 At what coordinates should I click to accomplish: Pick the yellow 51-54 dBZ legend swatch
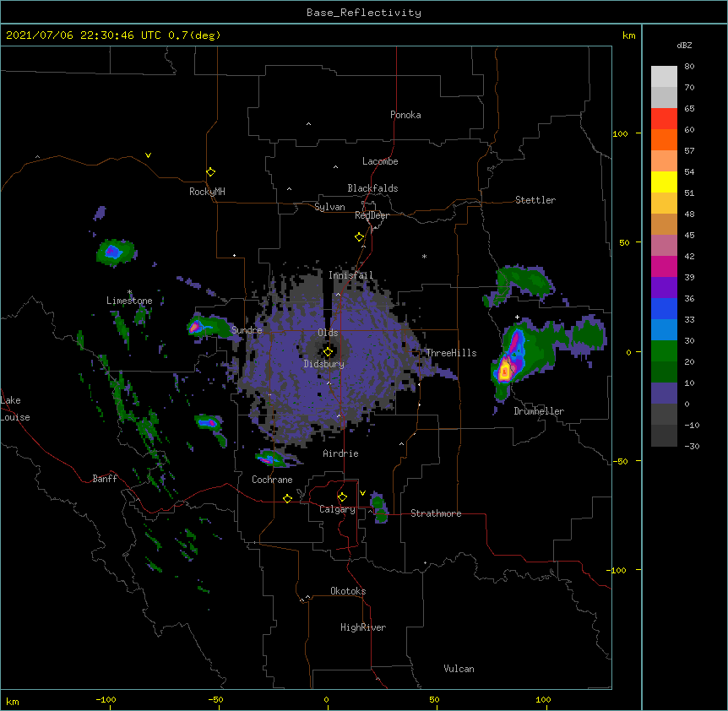pyautogui.click(x=664, y=182)
